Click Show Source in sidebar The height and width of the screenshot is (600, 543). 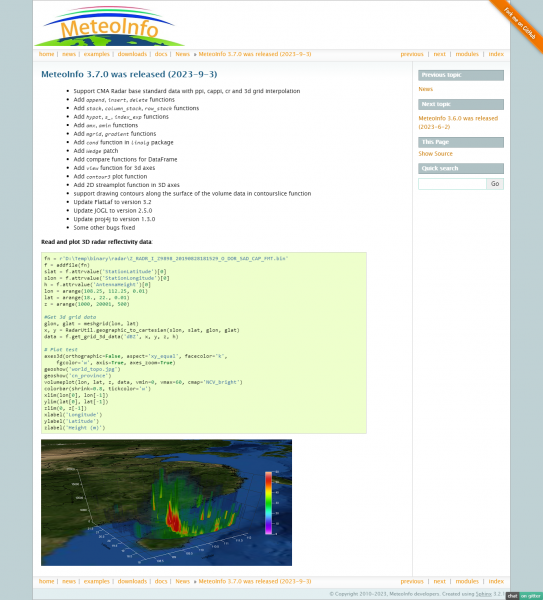(435, 153)
